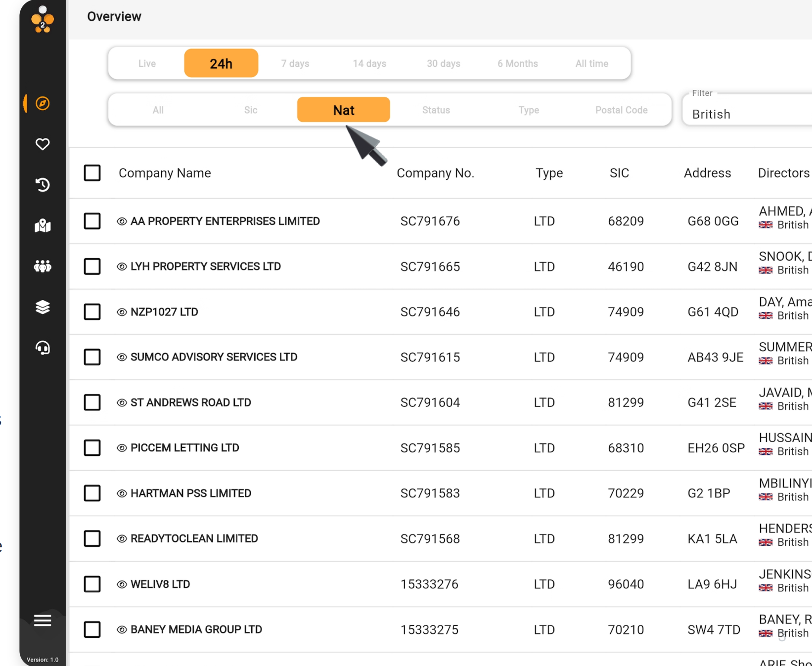Switch to the 7 days time range
812x666 pixels.
(x=295, y=63)
